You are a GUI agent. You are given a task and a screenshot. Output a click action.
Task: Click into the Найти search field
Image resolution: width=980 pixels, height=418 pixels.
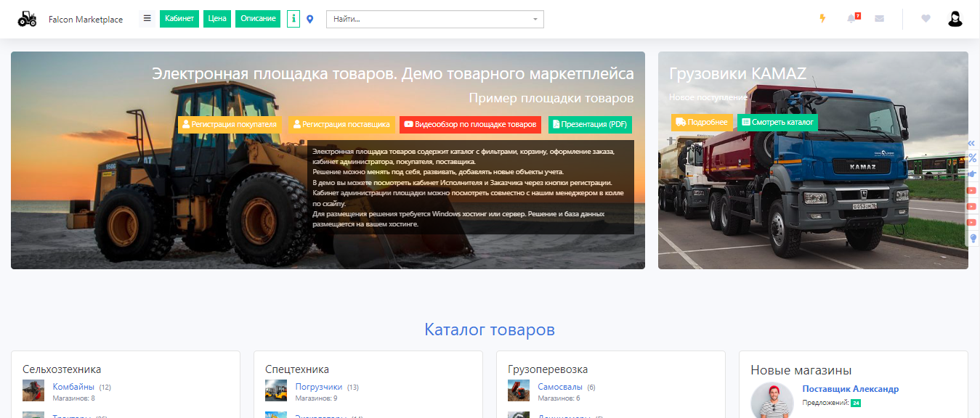point(429,20)
